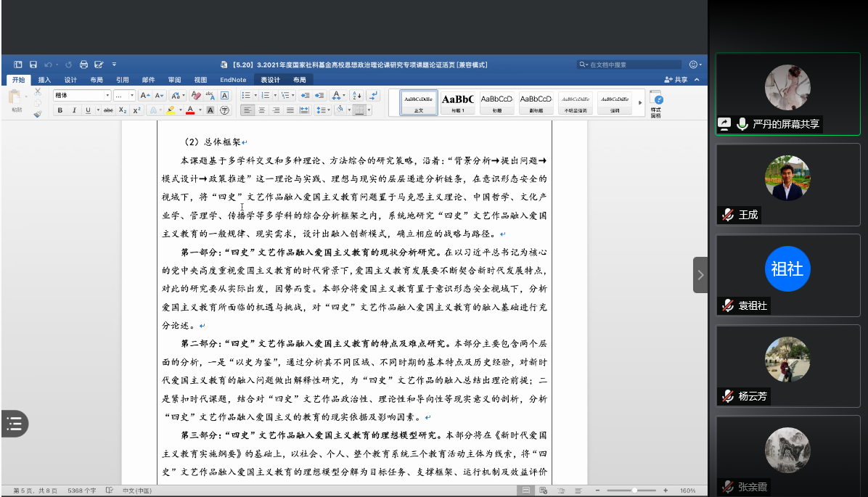
Task: Apply the 标题 1 style
Action: coord(457,102)
